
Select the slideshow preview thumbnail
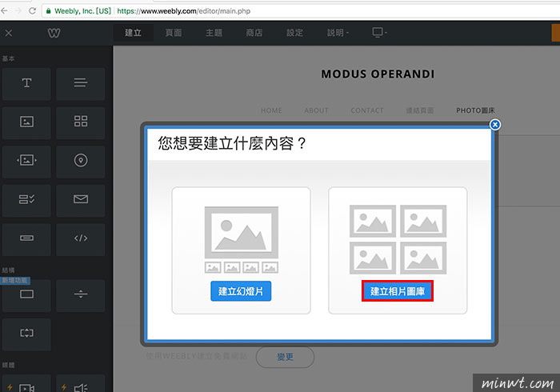point(242,239)
